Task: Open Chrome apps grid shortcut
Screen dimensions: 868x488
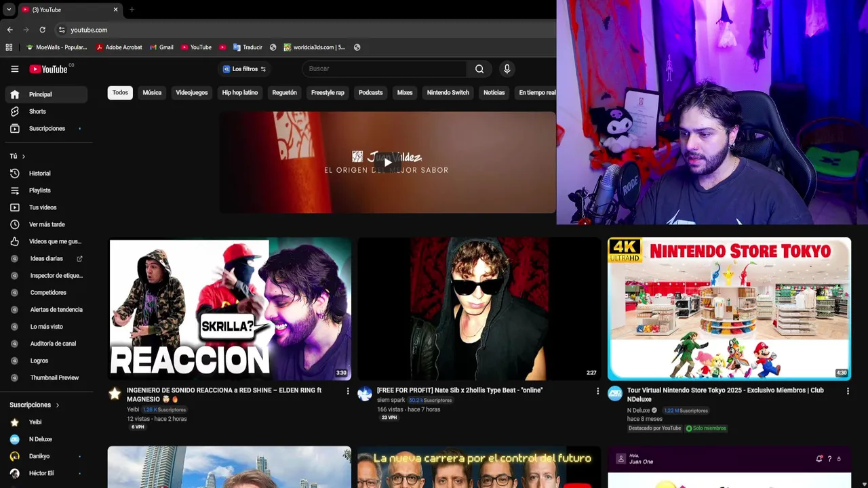Action: [x=9, y=47]
